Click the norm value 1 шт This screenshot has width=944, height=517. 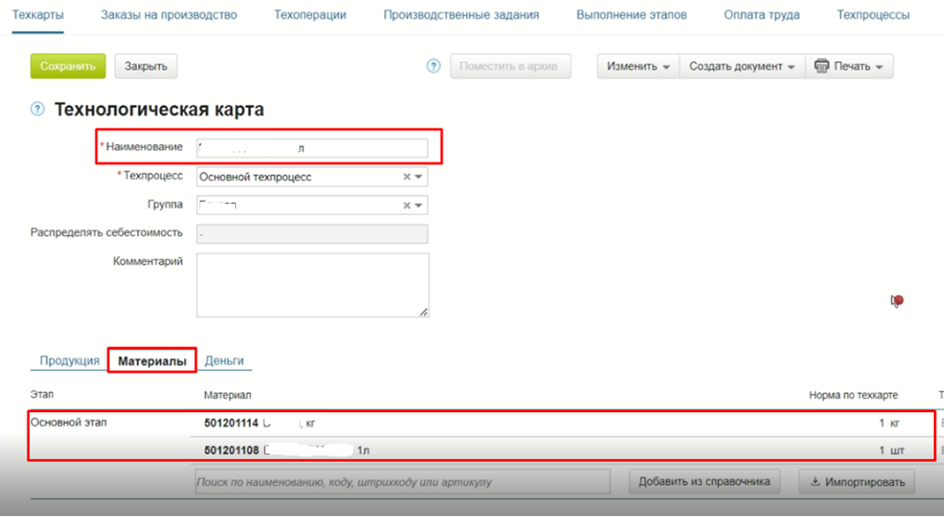click(x=892, y=450)
